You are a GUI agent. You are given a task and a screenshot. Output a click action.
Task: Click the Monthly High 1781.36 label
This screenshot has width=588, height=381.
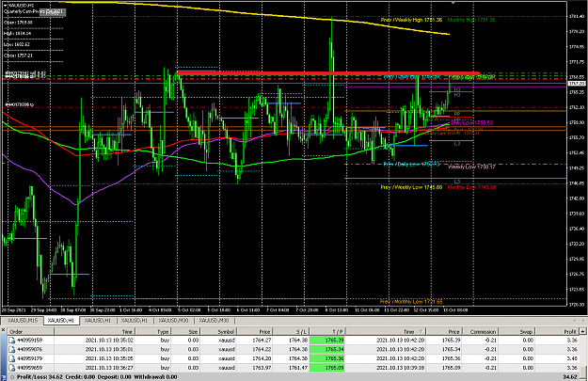471,20
